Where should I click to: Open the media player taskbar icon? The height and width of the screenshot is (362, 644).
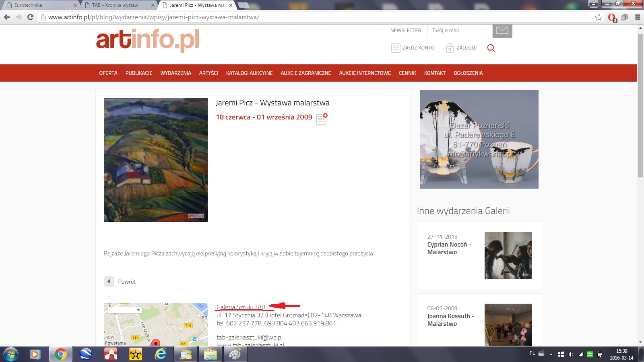coord(35,354)
